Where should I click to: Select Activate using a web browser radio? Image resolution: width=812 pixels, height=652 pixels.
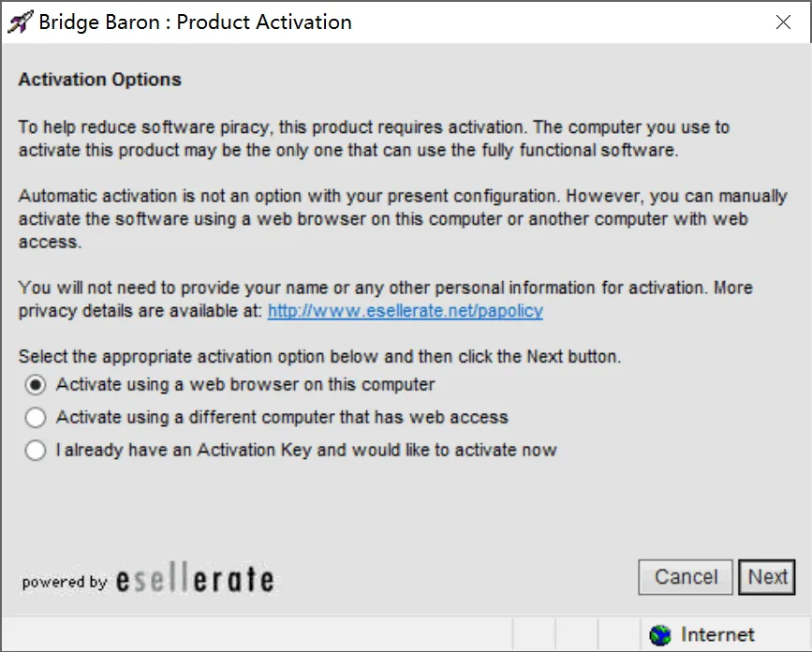tap(36, 385)
